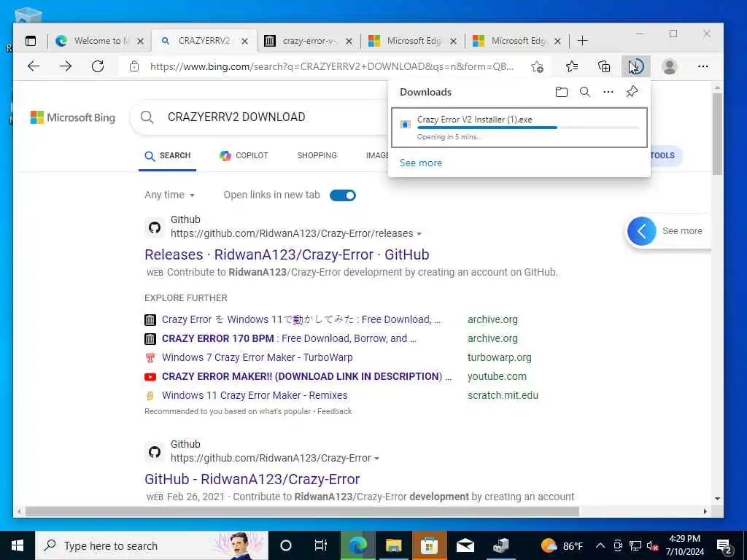
Task: Click the Edge icon on taskbar
Action: [357, 545]
